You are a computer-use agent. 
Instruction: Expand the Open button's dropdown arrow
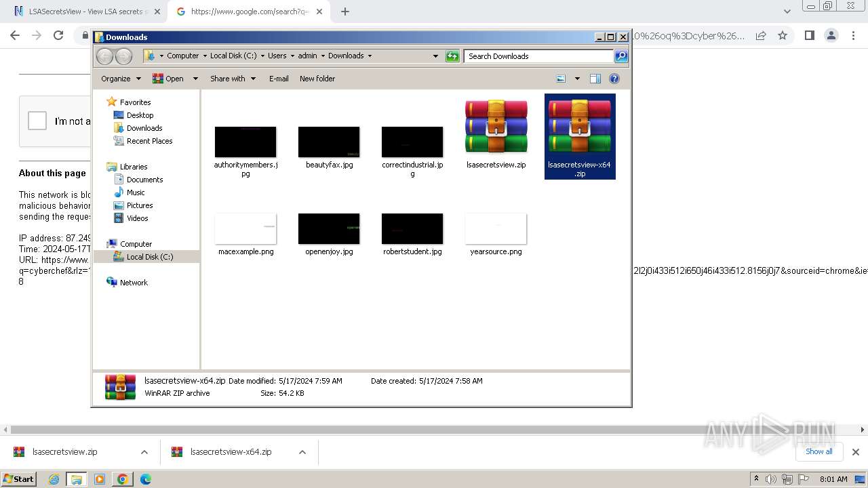pyautogui.click(x=195, y=79)
